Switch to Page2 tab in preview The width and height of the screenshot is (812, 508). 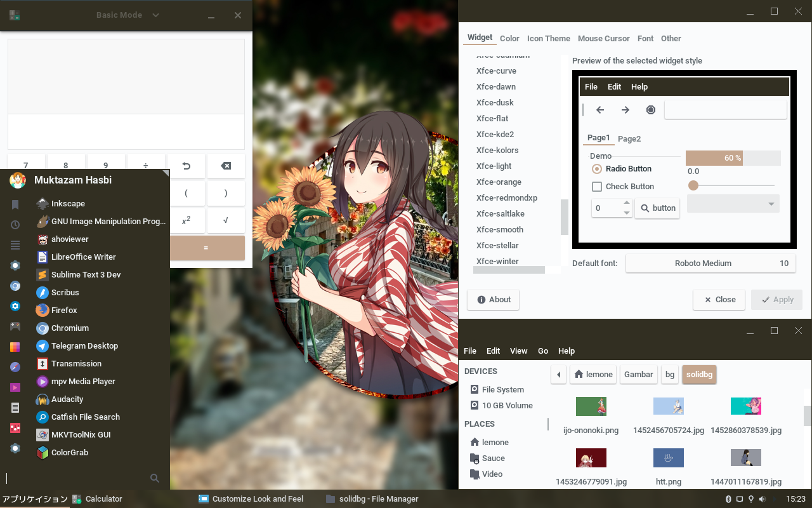[x=629, y=138]
